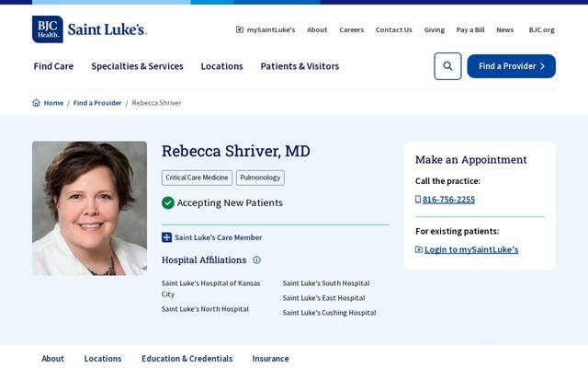
Task: Click the Make an Appointment heading
Action: coord(470,159)
